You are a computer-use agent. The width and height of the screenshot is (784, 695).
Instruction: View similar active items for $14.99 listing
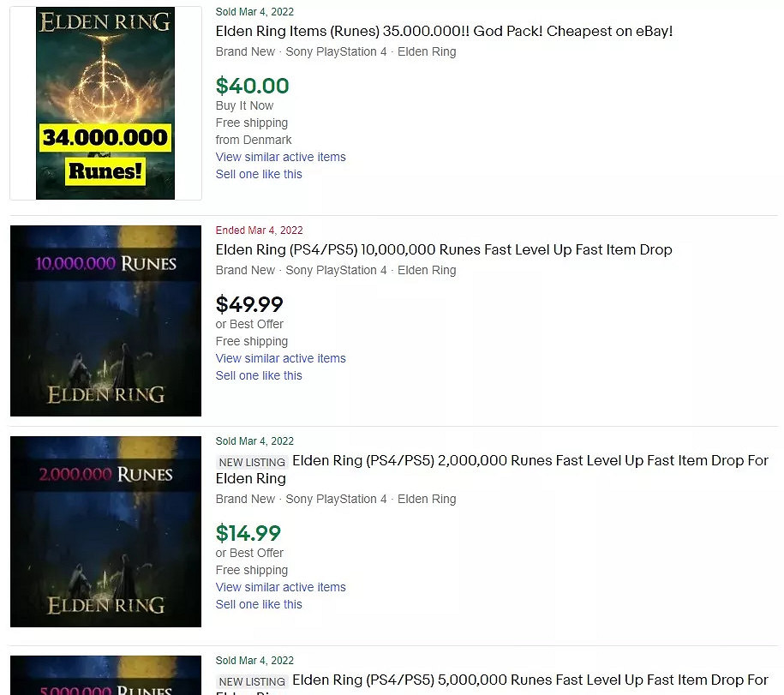280,587
